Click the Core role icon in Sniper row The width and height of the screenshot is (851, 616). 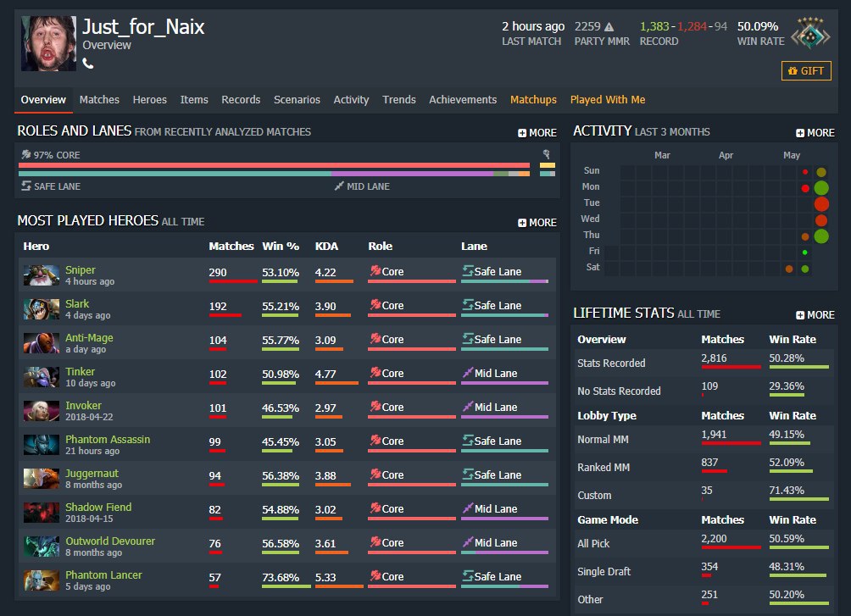375,270
